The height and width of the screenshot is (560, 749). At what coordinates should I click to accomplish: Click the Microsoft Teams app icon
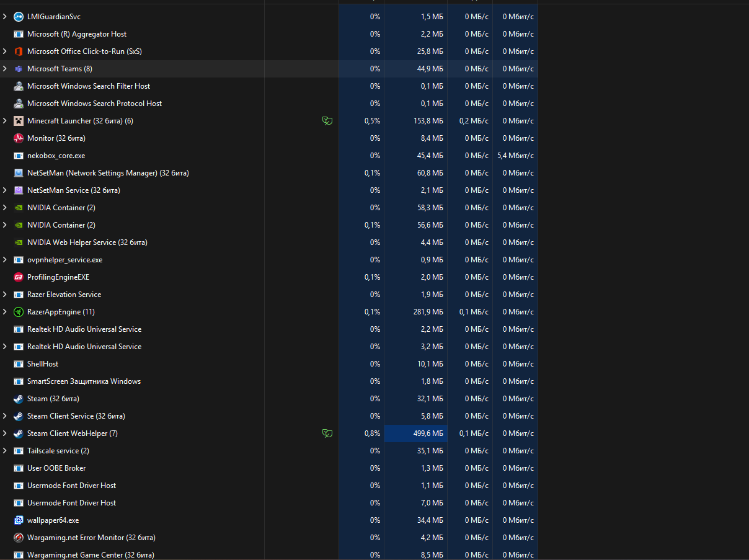pos(19,69)
